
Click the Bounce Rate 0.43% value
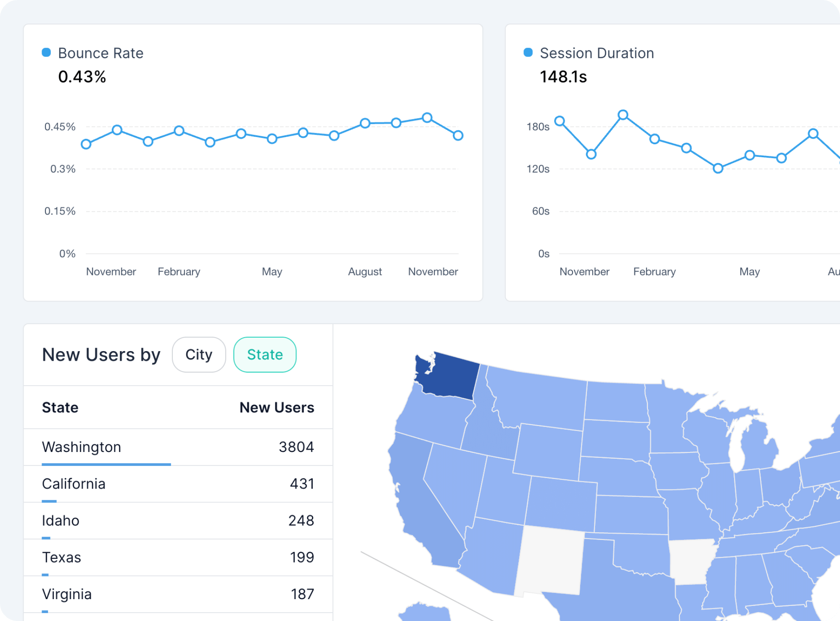(82, 77)
